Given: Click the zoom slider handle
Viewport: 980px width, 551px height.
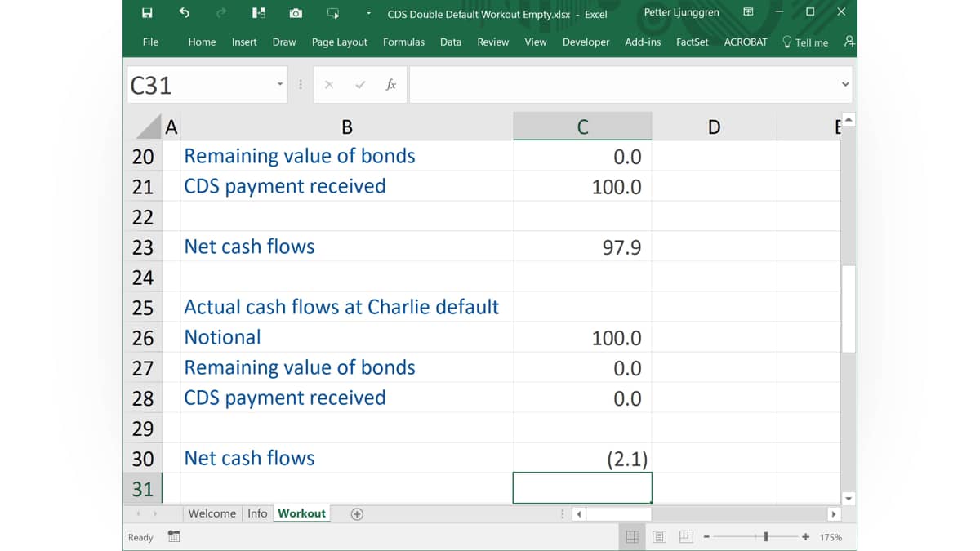Looking at the screenshot, I should (x=765, y=537).
